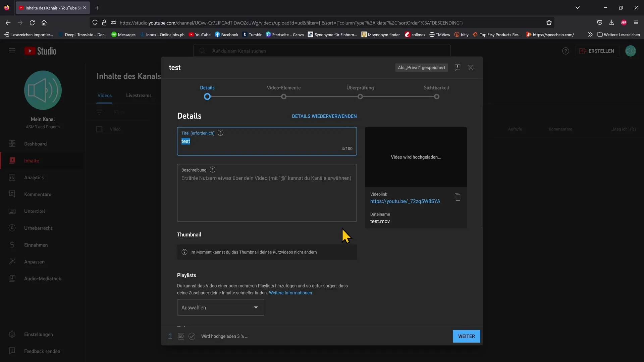
Task: Click the WEITER button to proceed
Action: tap(466, 336)
